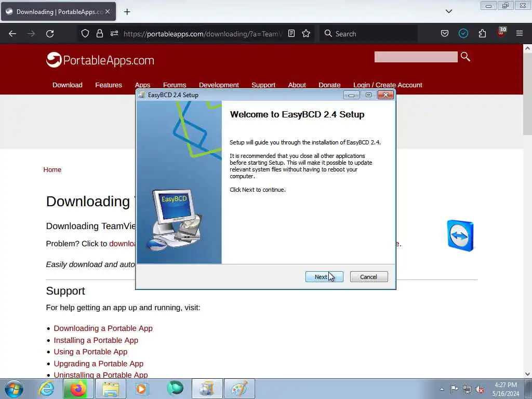Open the Extensions puzzle icon

coord(482,34)
